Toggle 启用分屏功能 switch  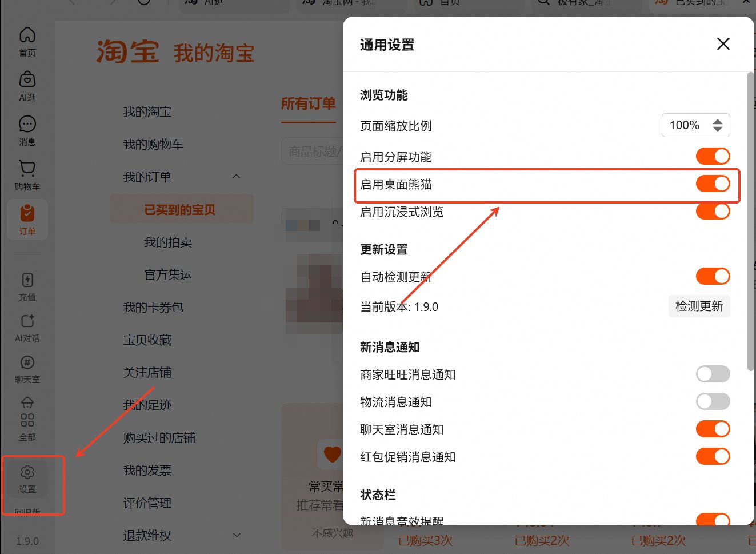click(713, 156)
